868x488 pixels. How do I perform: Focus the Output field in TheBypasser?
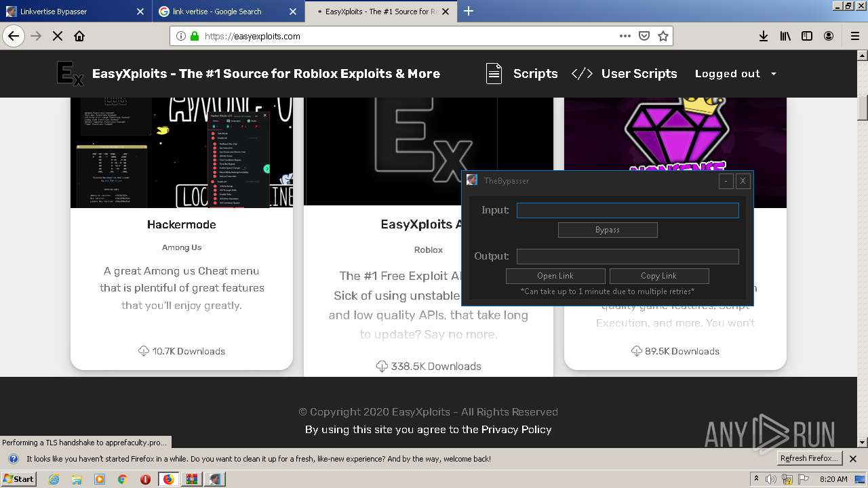[x=628, y=256]
